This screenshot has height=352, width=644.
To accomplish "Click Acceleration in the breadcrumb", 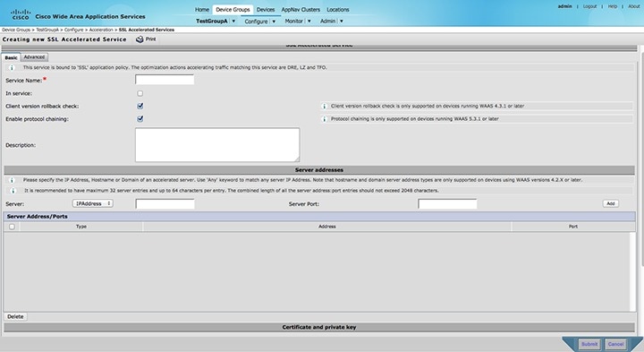I will (x=101, y=30).
